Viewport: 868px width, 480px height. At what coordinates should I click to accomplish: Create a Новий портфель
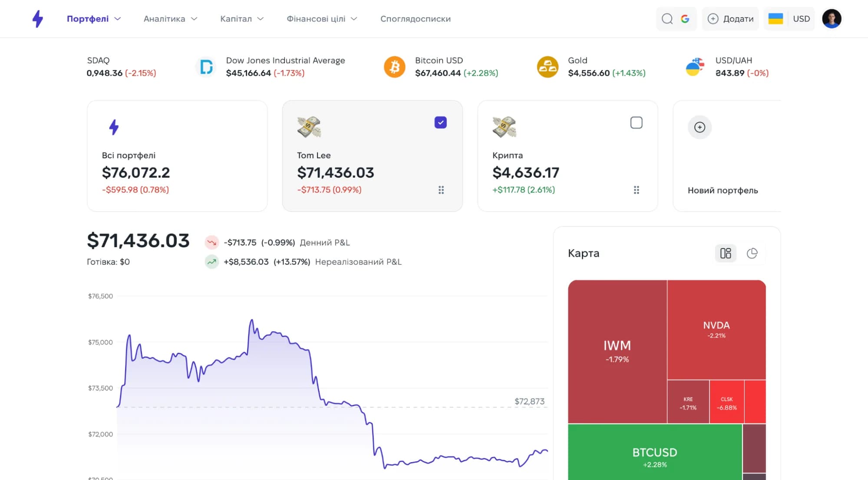point(723,190)
